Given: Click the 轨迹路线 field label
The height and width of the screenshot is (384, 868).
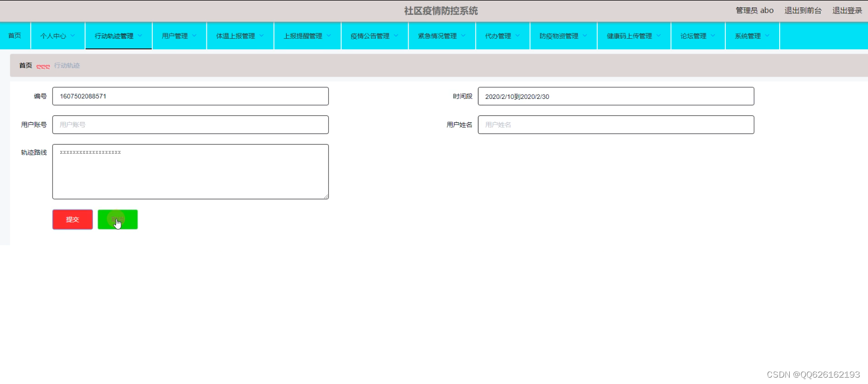Looking at the screenshot, I should pos(34,152).
